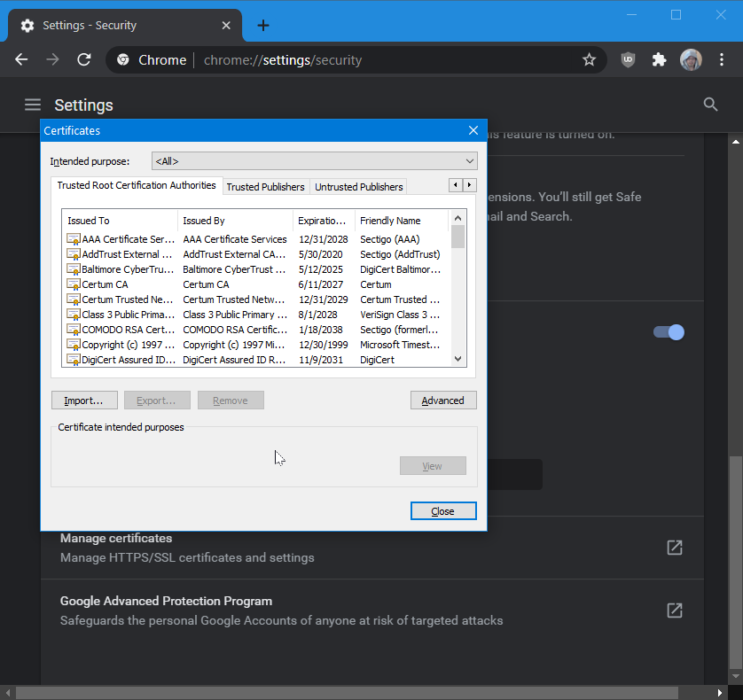Click the Sectigo (AddTrust) friendly name
This screenshot has width=743, height=700.
400,254
